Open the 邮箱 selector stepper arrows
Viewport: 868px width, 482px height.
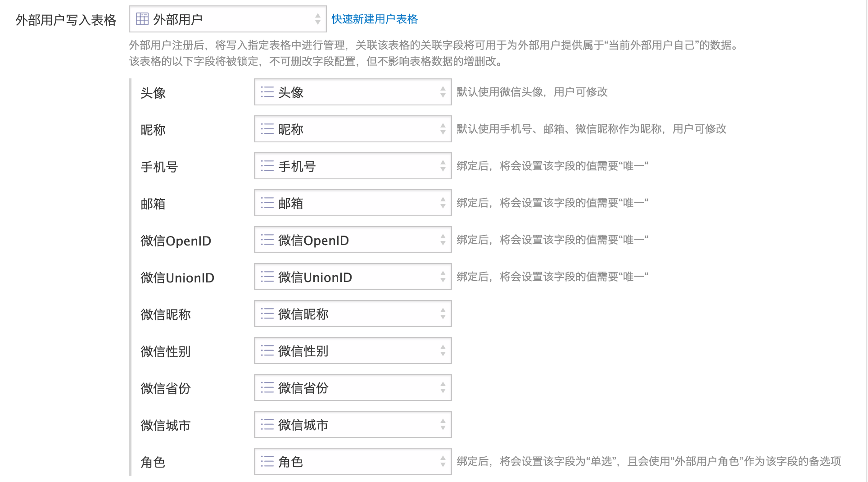443,203
